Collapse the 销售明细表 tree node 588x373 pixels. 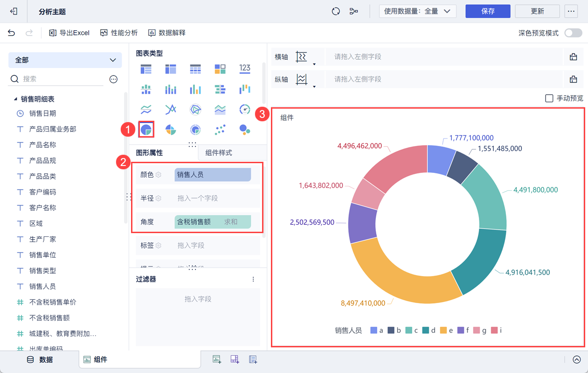click(x=15, y=99)
